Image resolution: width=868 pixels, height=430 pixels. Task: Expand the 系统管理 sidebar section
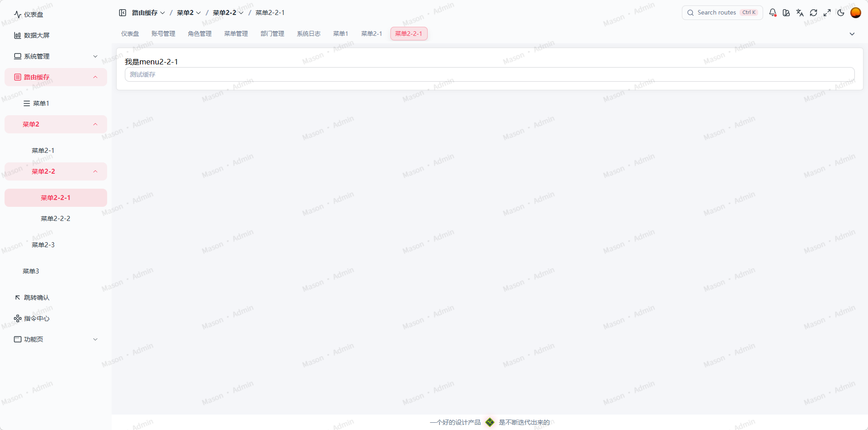pos(55,56)
